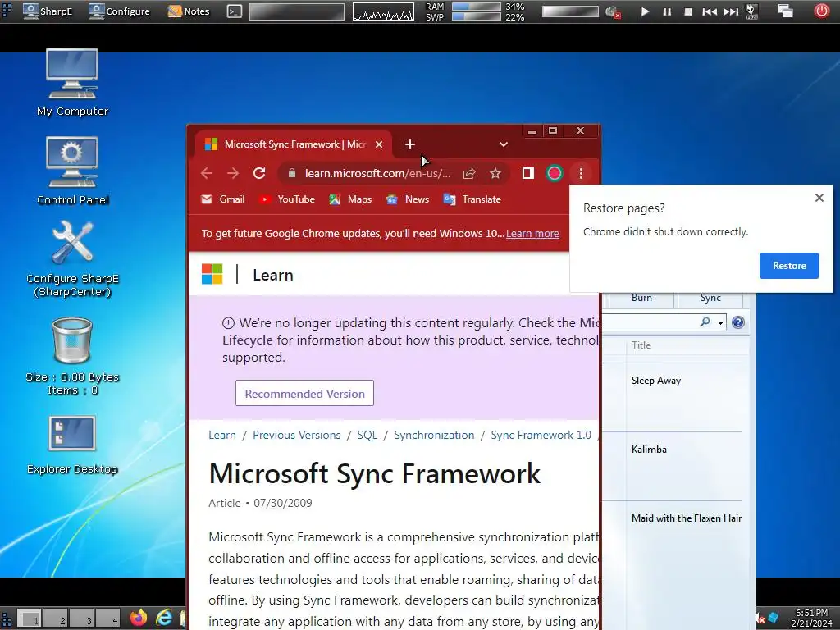Click the show desktop windows icon
Viewport: 840px width, 630px height.
point(785,11)
